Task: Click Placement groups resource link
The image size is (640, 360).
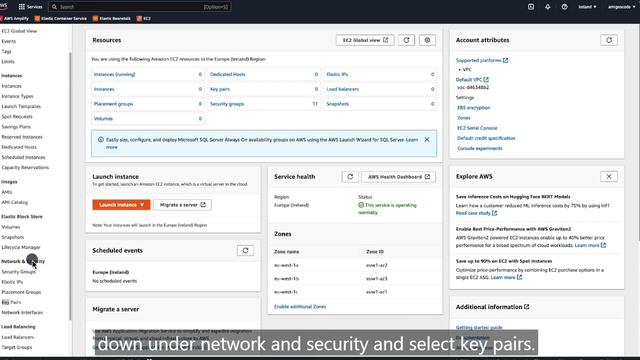Action: click(113, 104)
